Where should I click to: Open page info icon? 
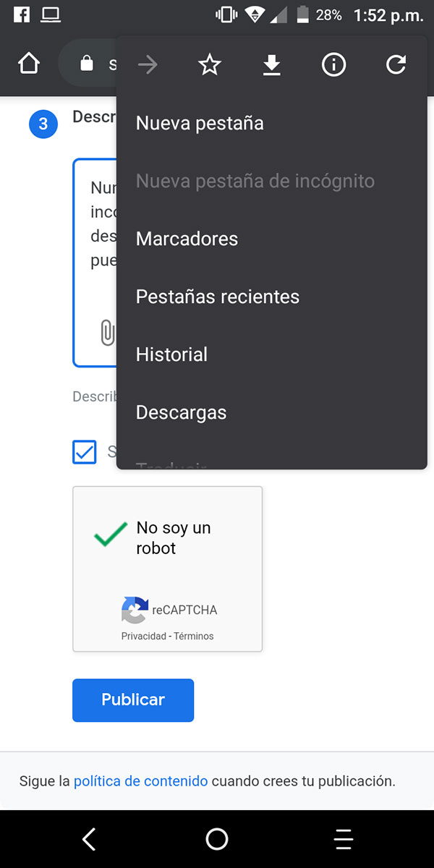[x=333, y=66]
